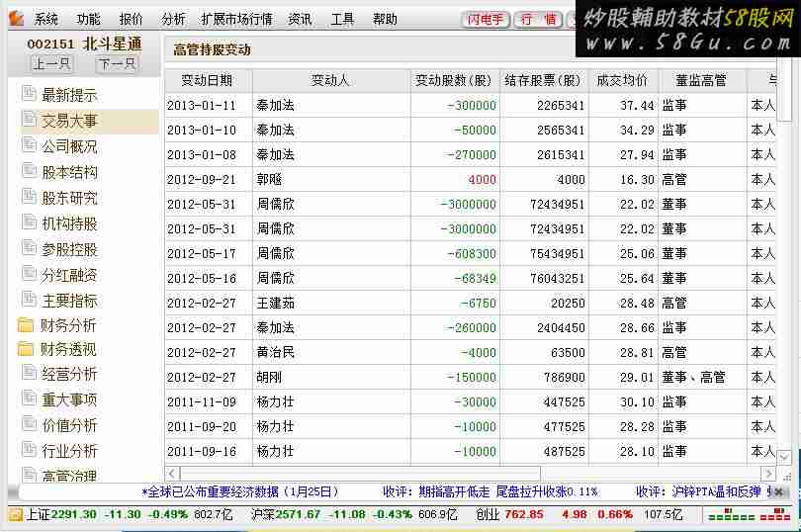Click the document icon beside 机构持股
801x532 pixels.
[29, 222]
